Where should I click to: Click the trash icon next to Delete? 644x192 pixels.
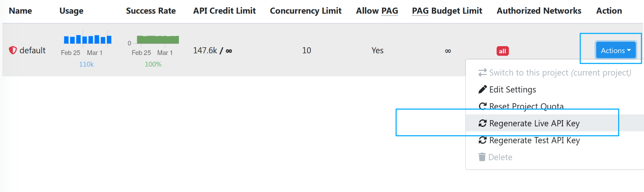pos(482,157)
